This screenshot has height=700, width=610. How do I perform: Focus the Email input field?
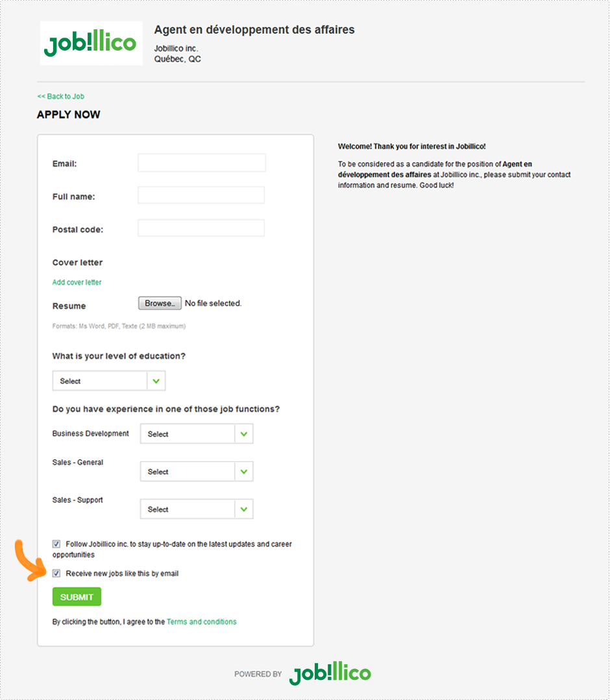click(202, 163)
